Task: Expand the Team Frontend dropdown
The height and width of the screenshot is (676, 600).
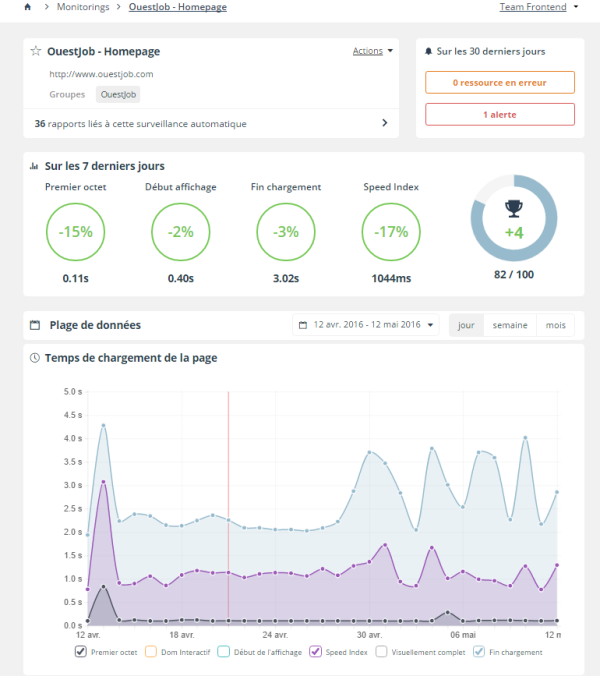Action: click(x=538, y=7)
